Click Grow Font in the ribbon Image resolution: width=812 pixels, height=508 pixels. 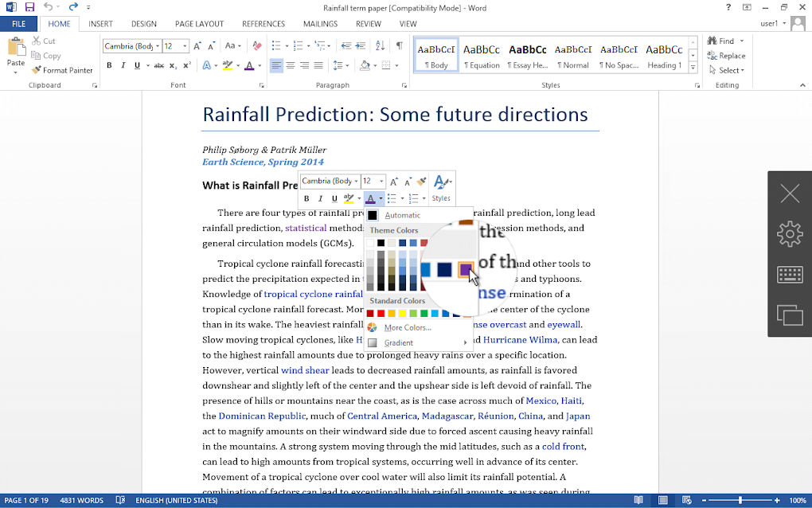pyautogui.click(x=197, y=46)
